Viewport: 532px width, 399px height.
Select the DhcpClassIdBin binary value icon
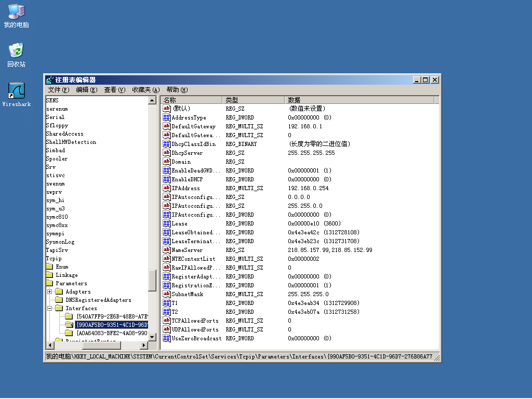[167, 144]
